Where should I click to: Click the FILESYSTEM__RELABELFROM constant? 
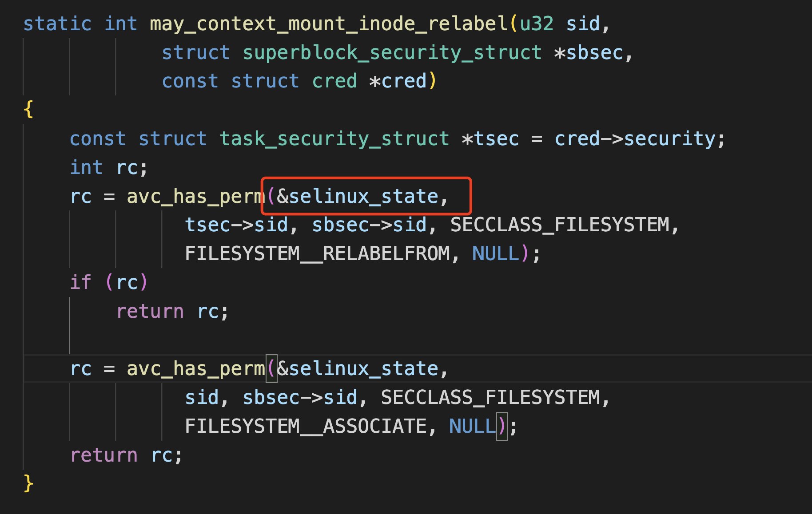(x=317, y=254)
